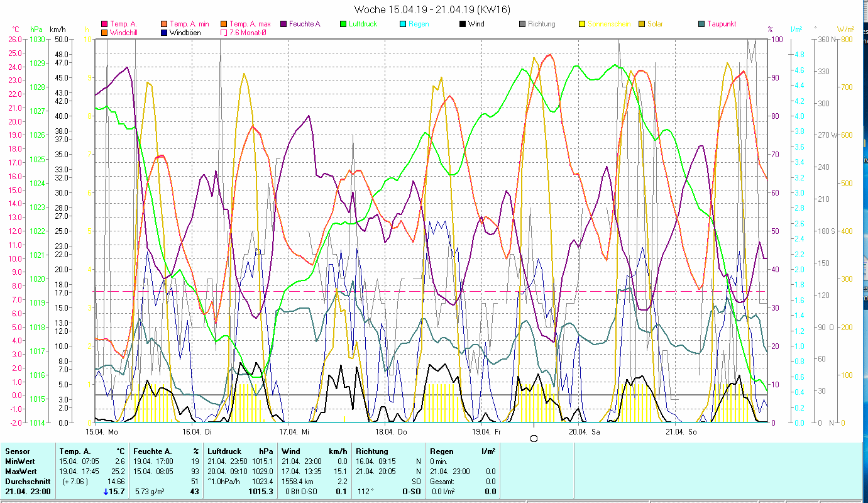This screenshot has height=503, width=868.
Task: Select the wind direction value '112 °'
Action: (x=365, y=492)
